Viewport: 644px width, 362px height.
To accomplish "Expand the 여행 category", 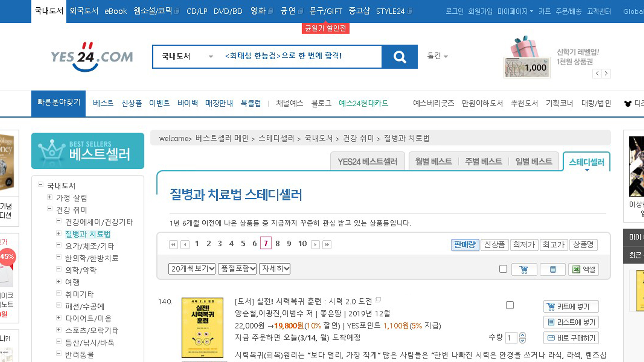I will pyautogui.click(x=59, y=282).
